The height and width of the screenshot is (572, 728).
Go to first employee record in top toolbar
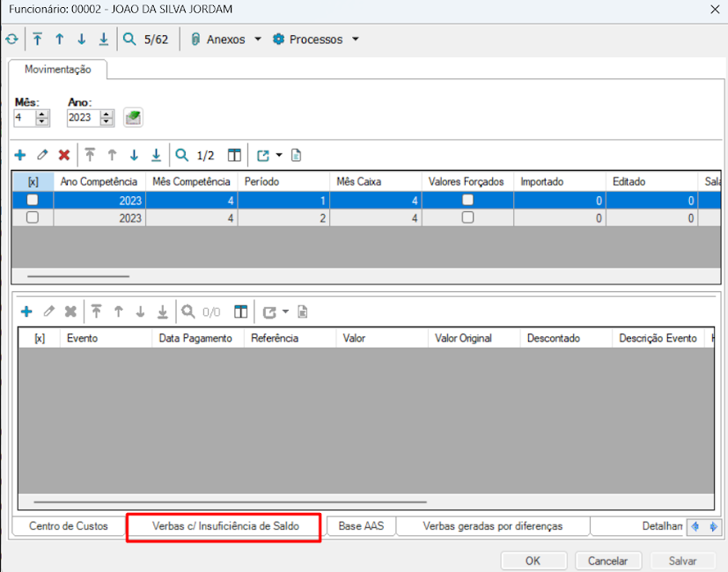(38, 40)
